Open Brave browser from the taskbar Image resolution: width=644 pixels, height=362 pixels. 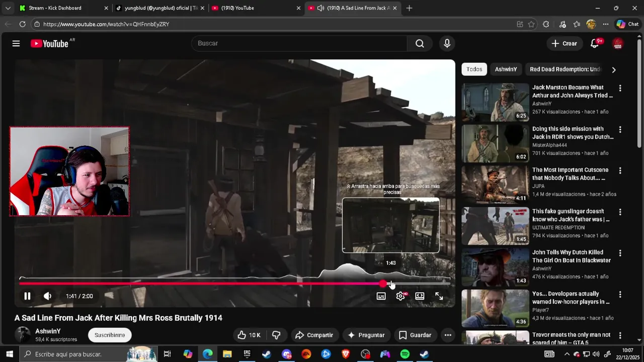346,354
